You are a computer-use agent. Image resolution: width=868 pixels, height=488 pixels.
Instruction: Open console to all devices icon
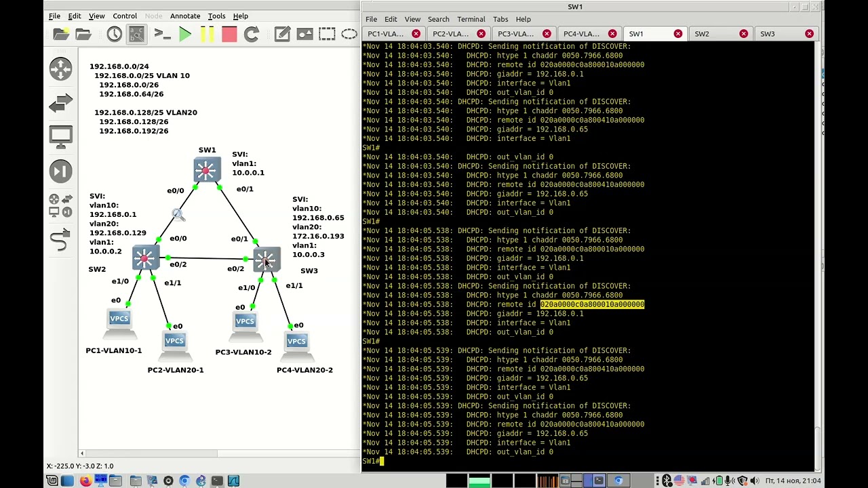(x=162, y=34)
